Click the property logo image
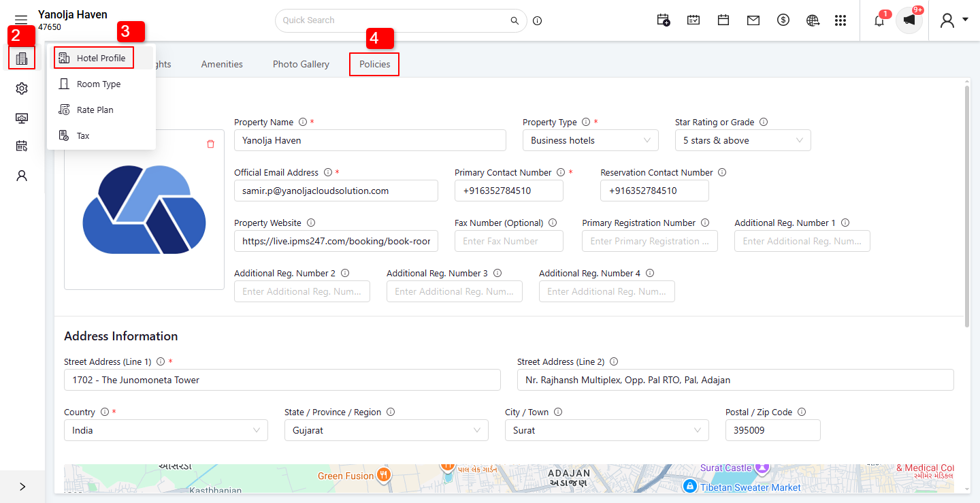Viewport: 980px width, 503px height. click(x=144, y=210)
